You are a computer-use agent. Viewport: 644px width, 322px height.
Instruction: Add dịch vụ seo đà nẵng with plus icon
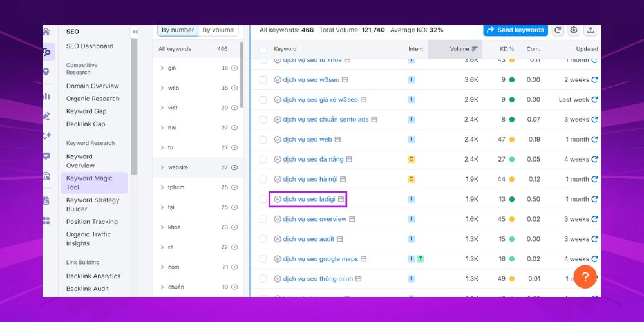point(278,159)
